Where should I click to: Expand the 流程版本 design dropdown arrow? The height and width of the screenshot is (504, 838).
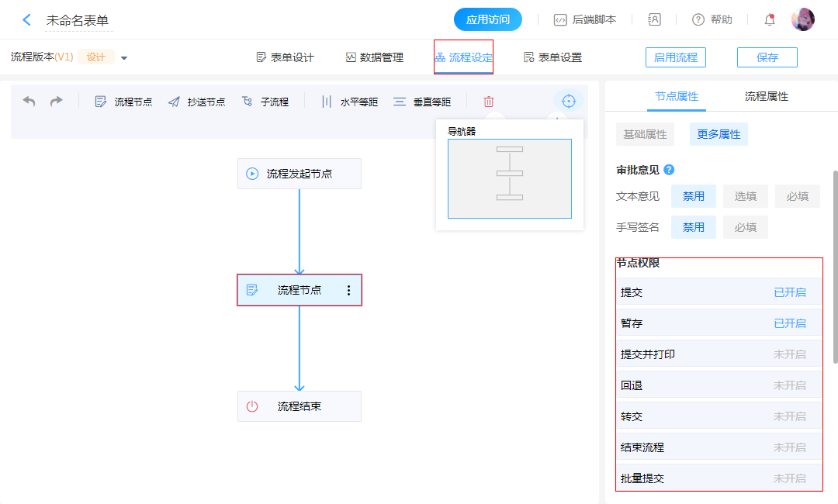coord(124,58)
